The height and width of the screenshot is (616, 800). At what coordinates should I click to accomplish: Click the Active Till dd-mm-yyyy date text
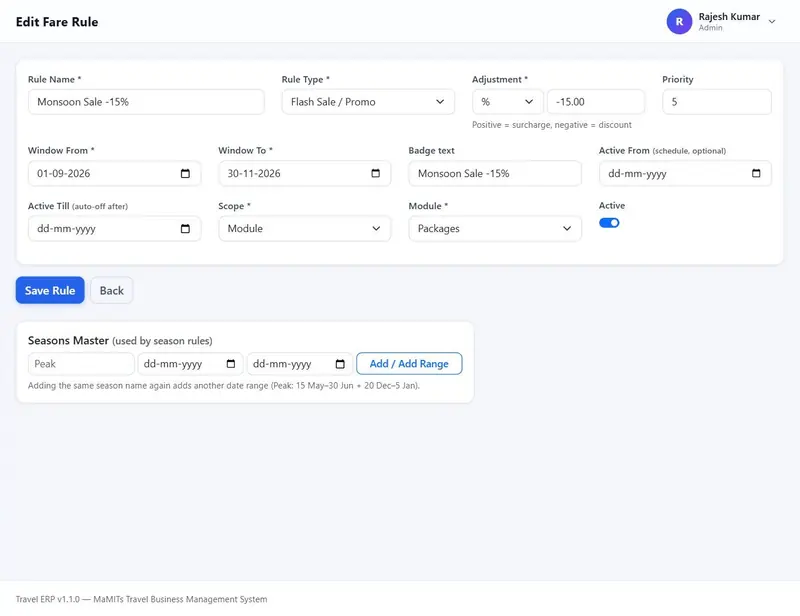click(x=66, y=229)
